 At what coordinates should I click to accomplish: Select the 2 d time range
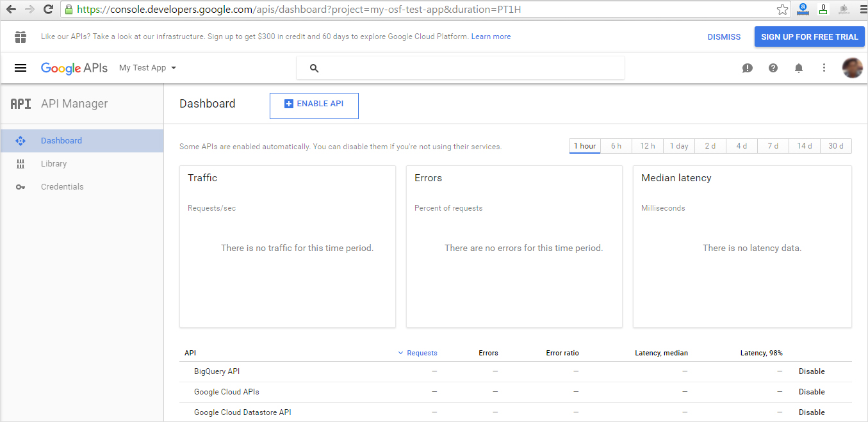tap(710, 146)
